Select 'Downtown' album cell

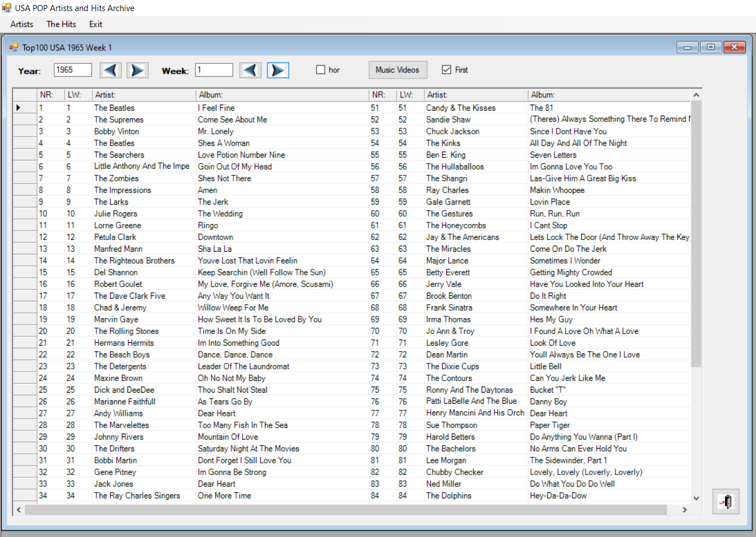[x=282, y=237]
